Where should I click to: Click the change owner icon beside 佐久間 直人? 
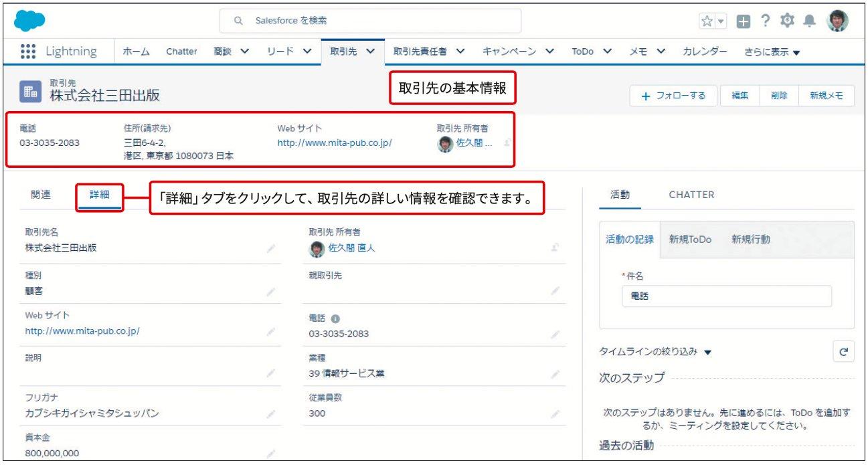click(x=555, y=248)
